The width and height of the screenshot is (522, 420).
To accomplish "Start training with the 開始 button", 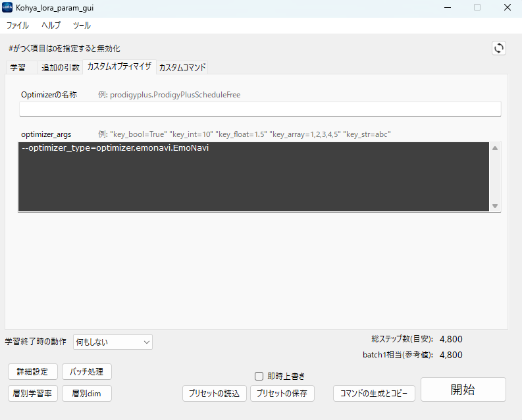I will pos(463,389).
